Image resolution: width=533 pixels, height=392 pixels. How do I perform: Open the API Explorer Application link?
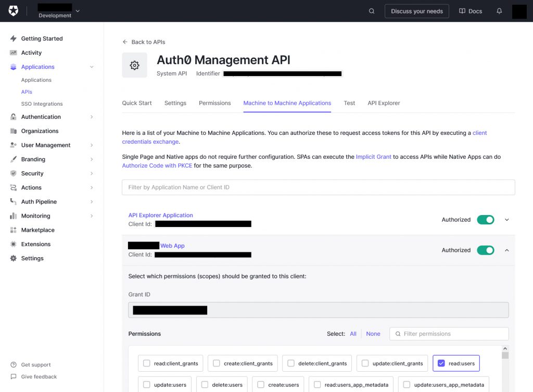[x=160, y=215]
